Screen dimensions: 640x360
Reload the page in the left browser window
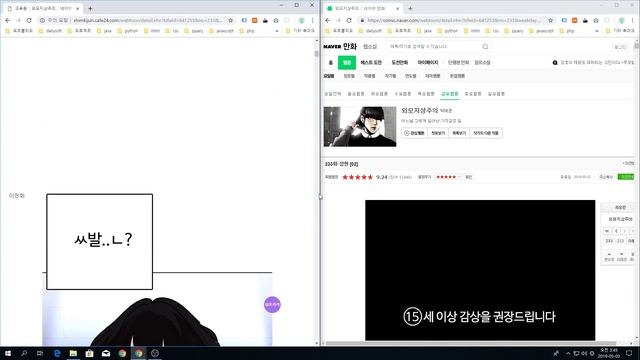click(x=29, y=20)
